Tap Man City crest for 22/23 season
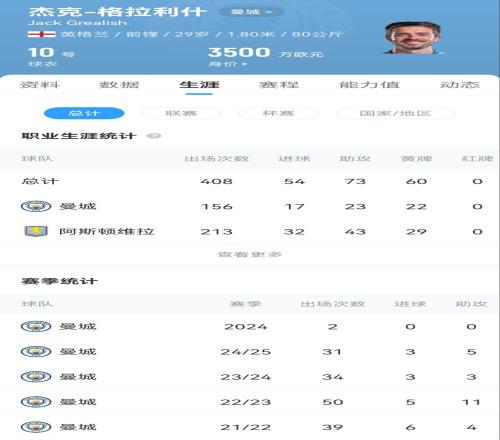Image resolution: width=500 pixels, height=440 pixels. click(x=36, y=402)
